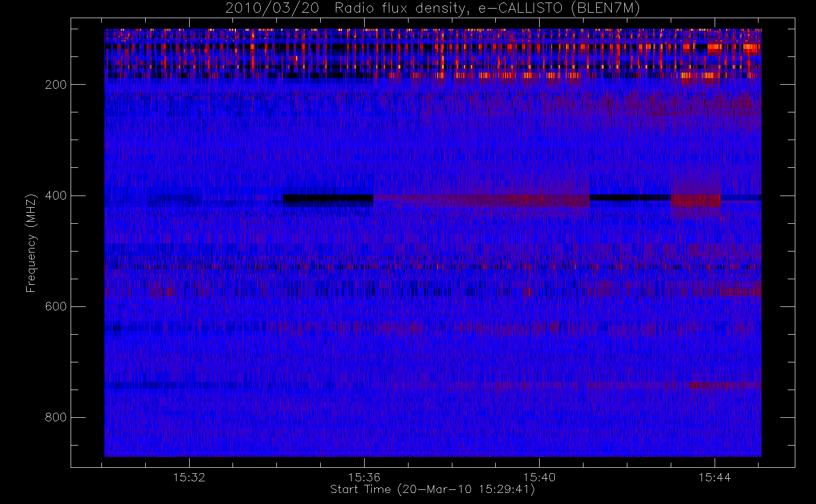The width and height of the screenshot is (816, 504).
Task: Click the 'Start Time (20-Mar-10 15:29:41)' label
Action: 433,489
